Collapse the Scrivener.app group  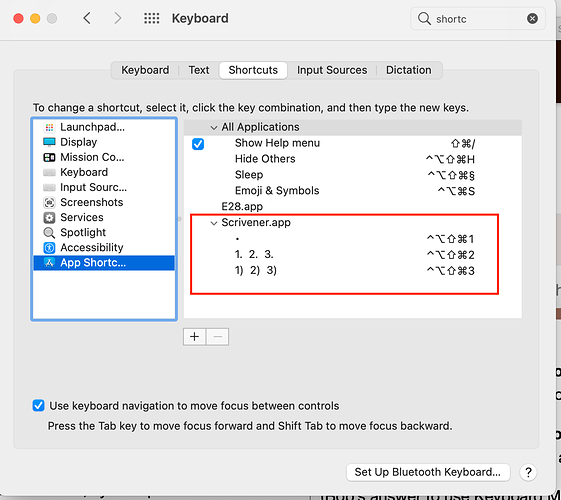(x=214, y=223)
